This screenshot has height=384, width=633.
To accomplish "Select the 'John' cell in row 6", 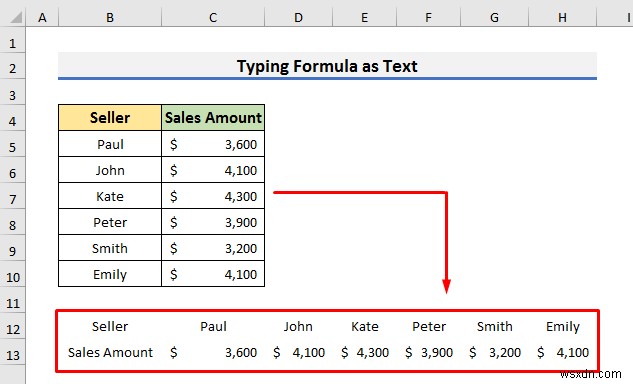I will (x=110, y=170).
